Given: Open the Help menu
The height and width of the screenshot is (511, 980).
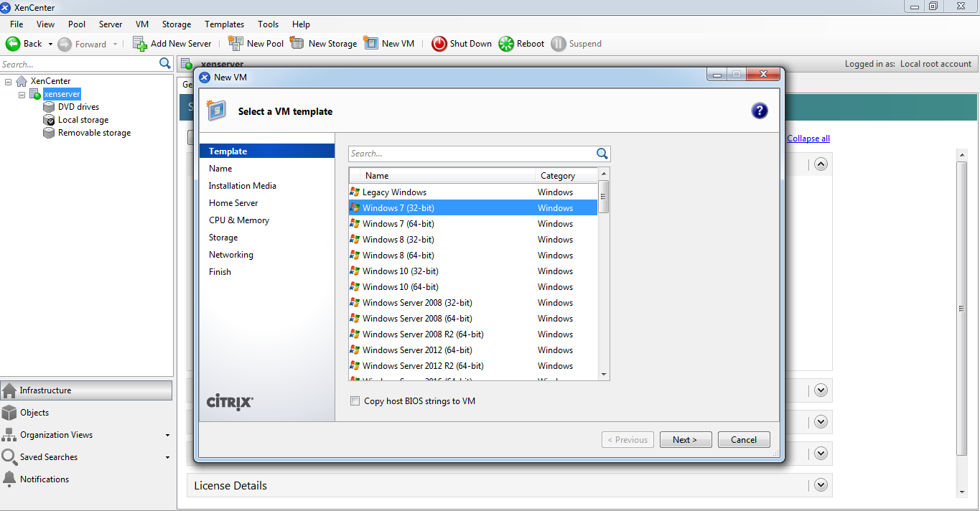Looking at the screenshot, I should tap(302, 24).
